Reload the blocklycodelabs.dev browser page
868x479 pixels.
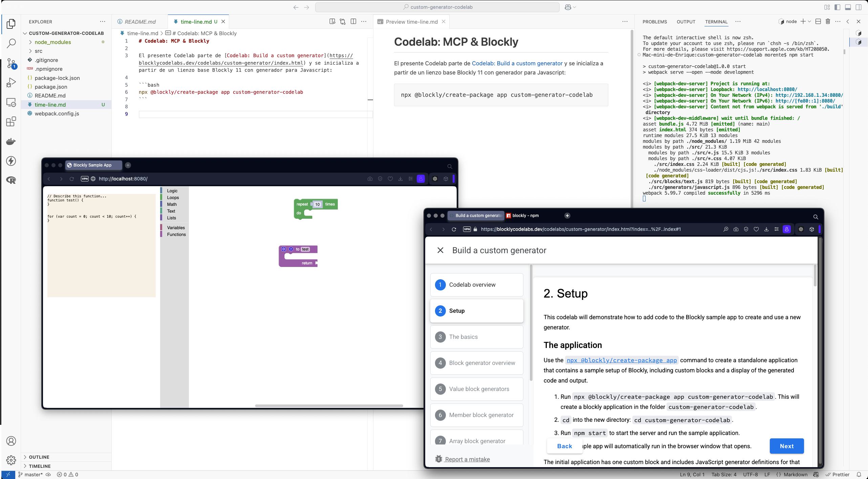pyautogui.click(x=454, y=229)
